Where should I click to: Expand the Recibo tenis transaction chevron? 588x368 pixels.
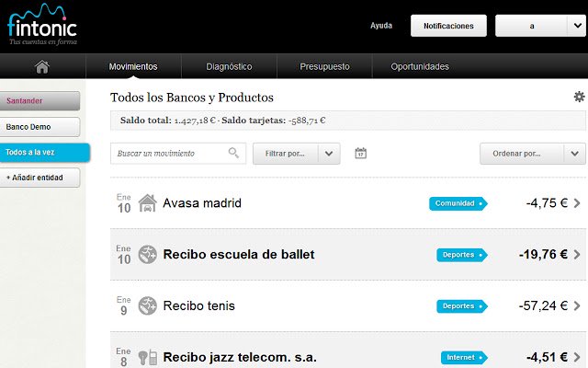pos(577,305)
